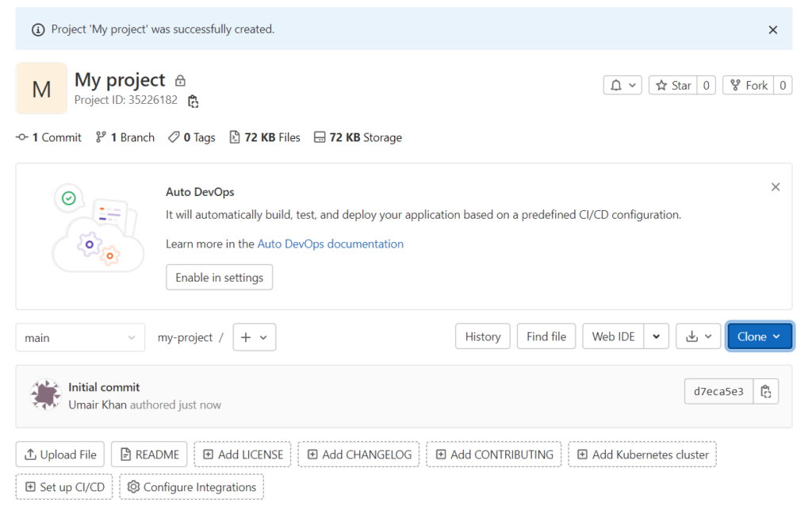Click the commit author's avatar
The height and width of the screenshot is (510, 812).
coord(45,393)
